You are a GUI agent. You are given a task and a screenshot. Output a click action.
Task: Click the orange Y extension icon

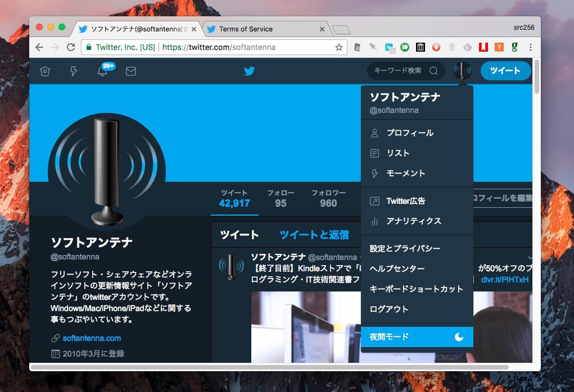(499, 47)
